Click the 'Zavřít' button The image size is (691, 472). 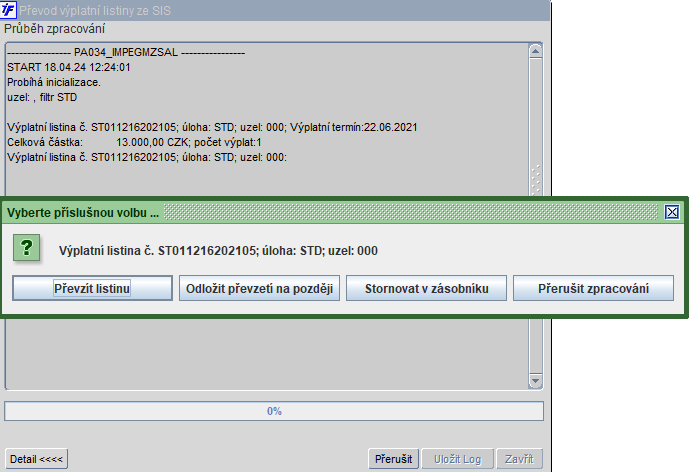click(519, 459)
